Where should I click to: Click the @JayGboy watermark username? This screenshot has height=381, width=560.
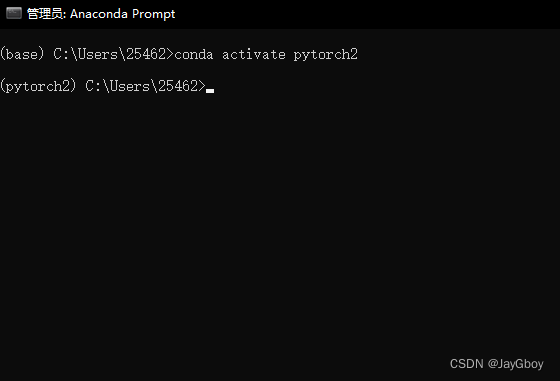click(x=515, y=364)
